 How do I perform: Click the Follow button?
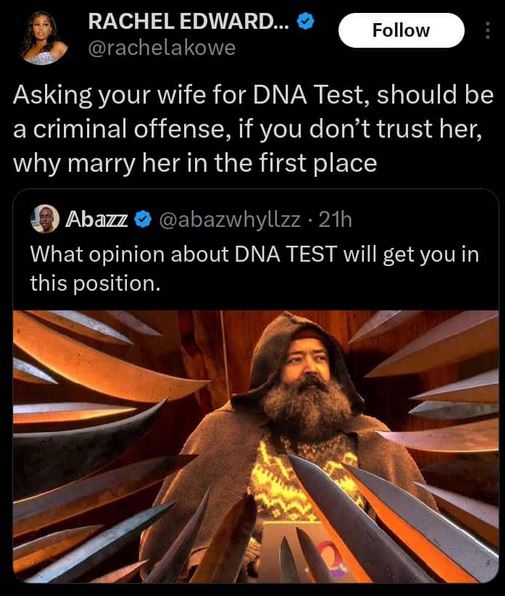pos(401,30)
